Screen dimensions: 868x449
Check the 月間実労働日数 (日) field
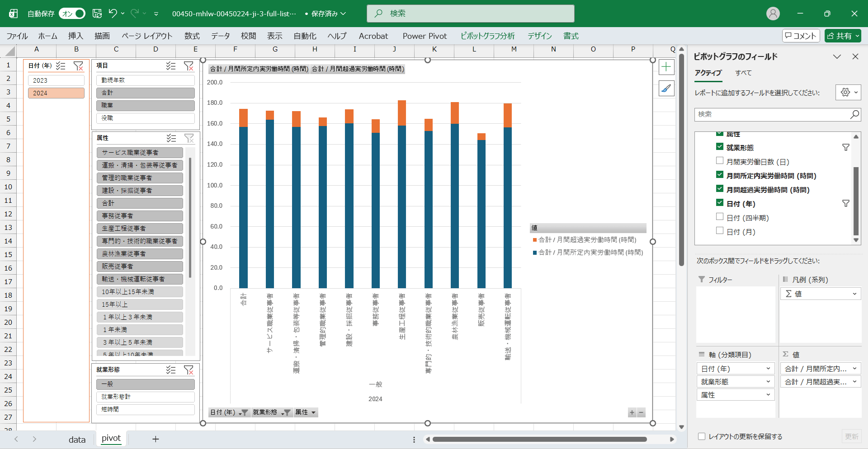click(720, 161)
